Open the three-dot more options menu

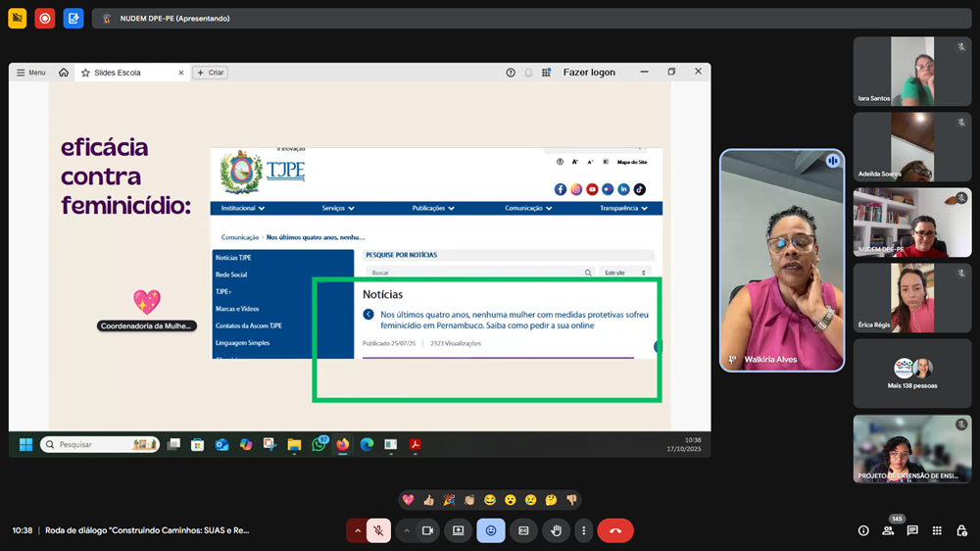(583, 530)
